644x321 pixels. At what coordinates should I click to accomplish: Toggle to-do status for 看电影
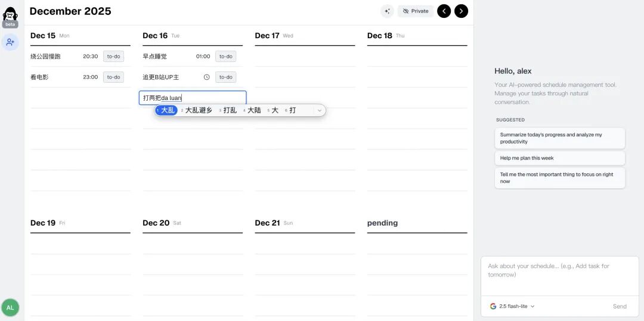pos(113,77)
